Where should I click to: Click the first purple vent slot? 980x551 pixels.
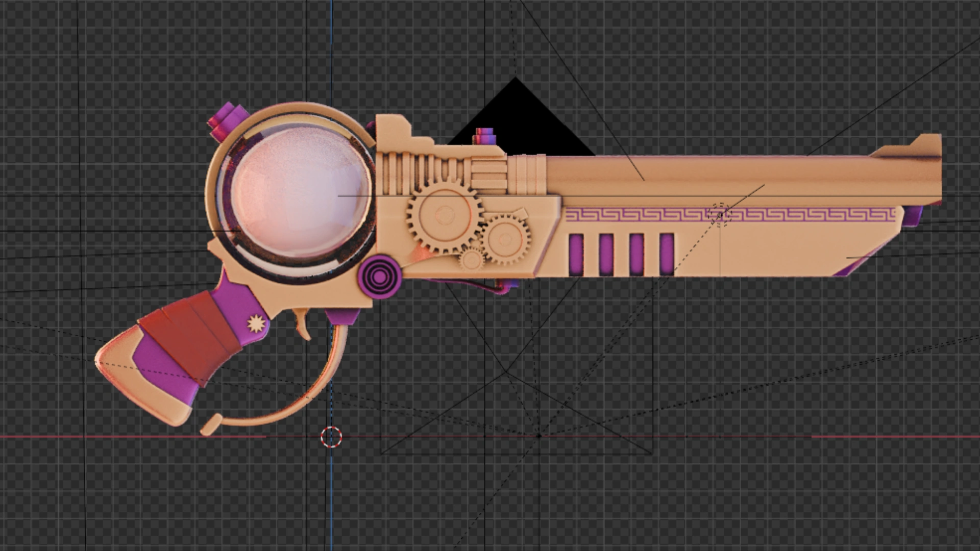[576, 254]
